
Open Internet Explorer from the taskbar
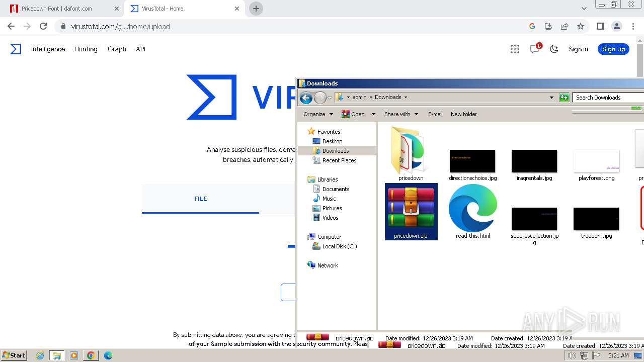pyautogui.click(x=40, y=355)
